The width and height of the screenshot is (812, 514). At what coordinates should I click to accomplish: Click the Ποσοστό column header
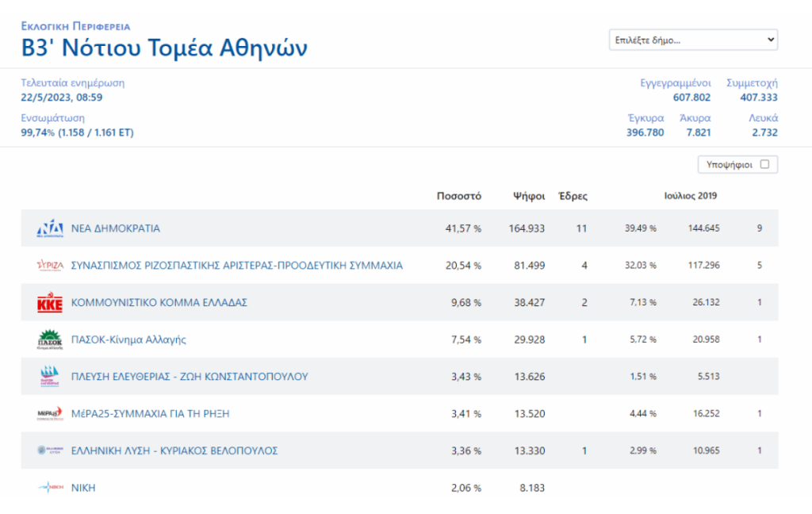point(459,196)
